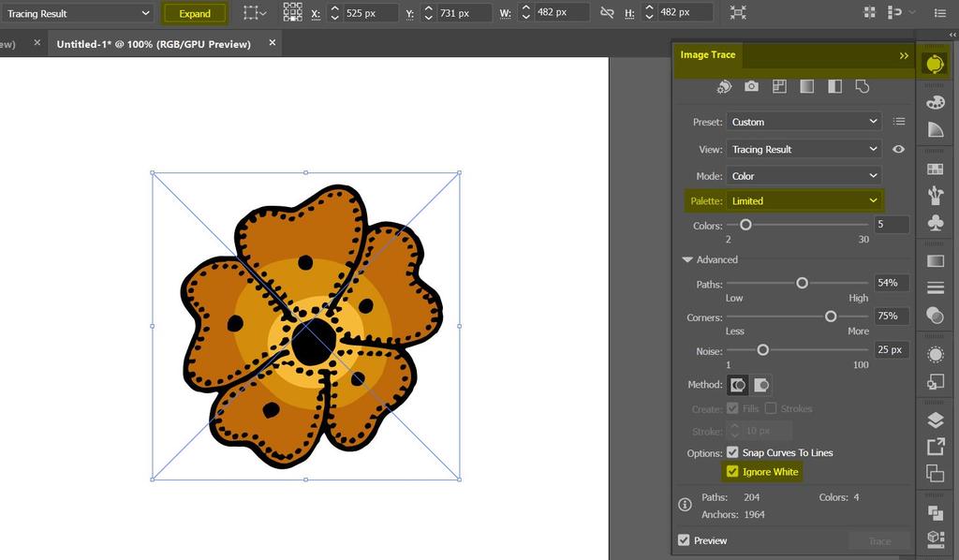The width and height of the screenshot is (959, 560).
Task: Open the control bar options list menu
Action: coord(940,12)
